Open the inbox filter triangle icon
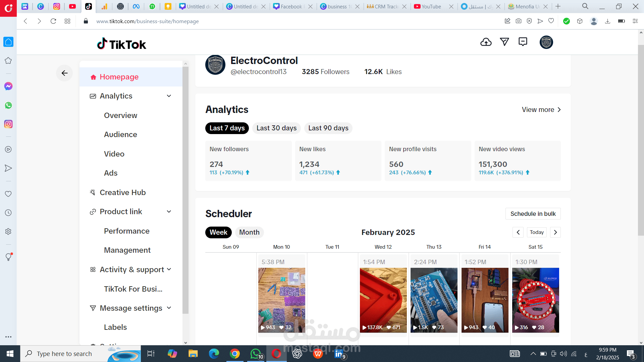Screen dimensions: 644x362 click(x=504, y=42)
